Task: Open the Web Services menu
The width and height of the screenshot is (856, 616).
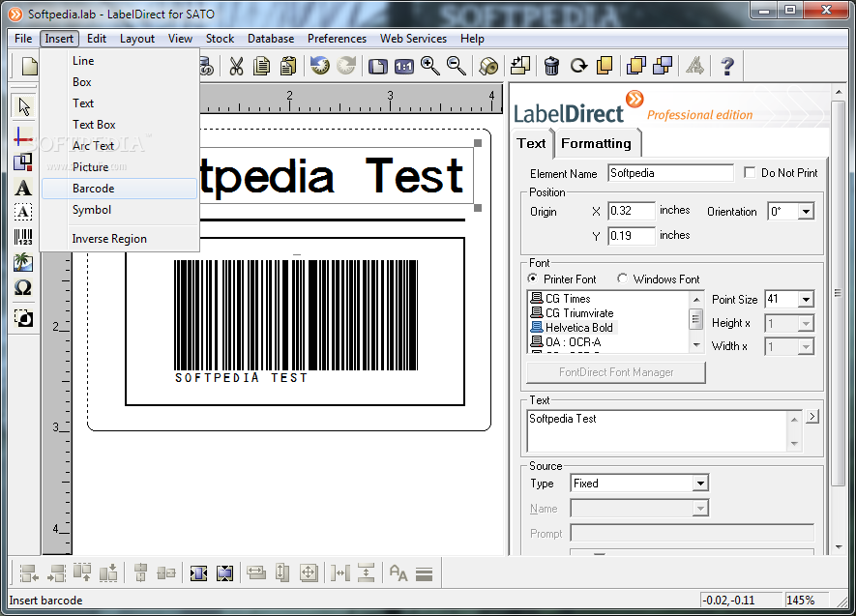Action: click(x=413, y=38)
